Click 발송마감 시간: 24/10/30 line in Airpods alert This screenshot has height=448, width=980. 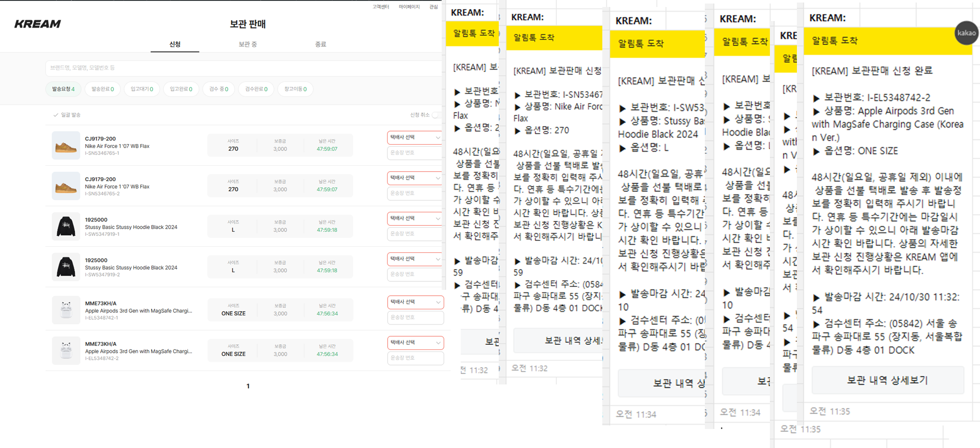tap(885, 303)
